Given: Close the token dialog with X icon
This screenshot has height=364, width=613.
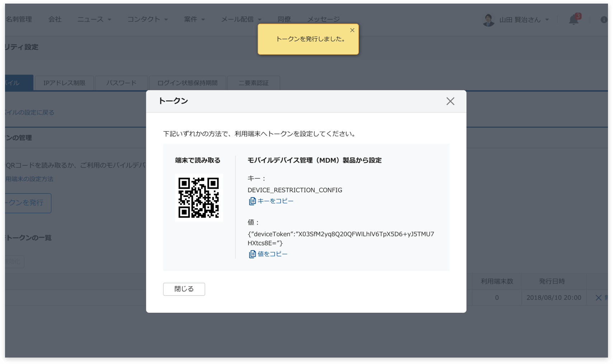Looking at the screenshot, I should point(450,101).
